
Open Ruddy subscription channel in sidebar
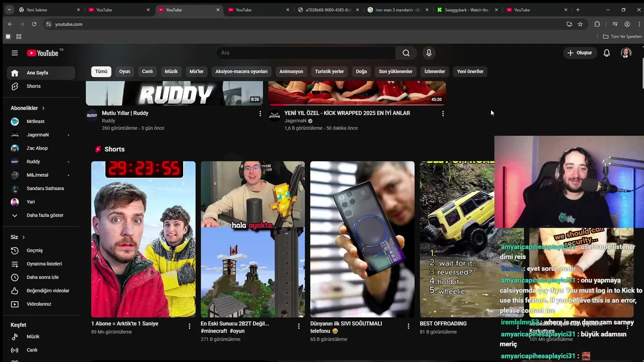[x=41, y=161]
